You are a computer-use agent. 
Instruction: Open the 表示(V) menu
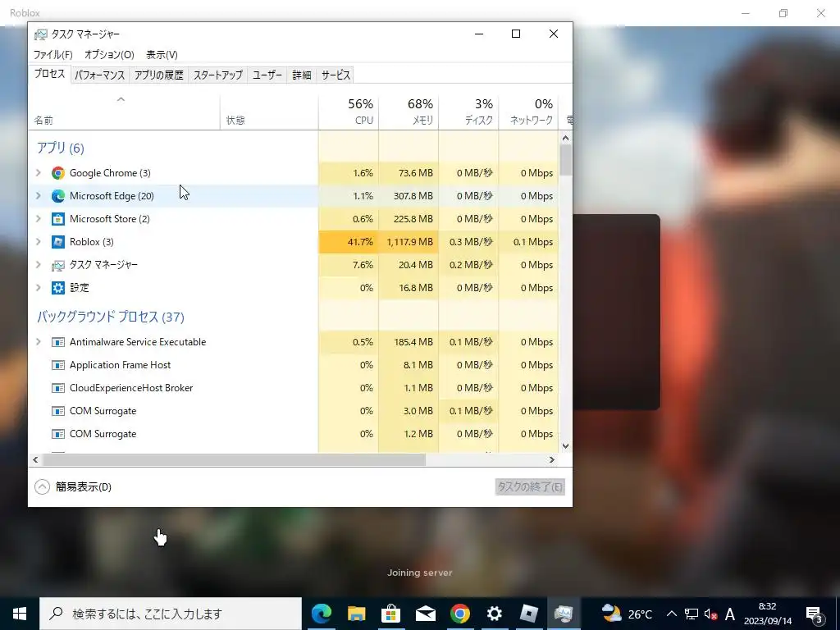point(162,55)
